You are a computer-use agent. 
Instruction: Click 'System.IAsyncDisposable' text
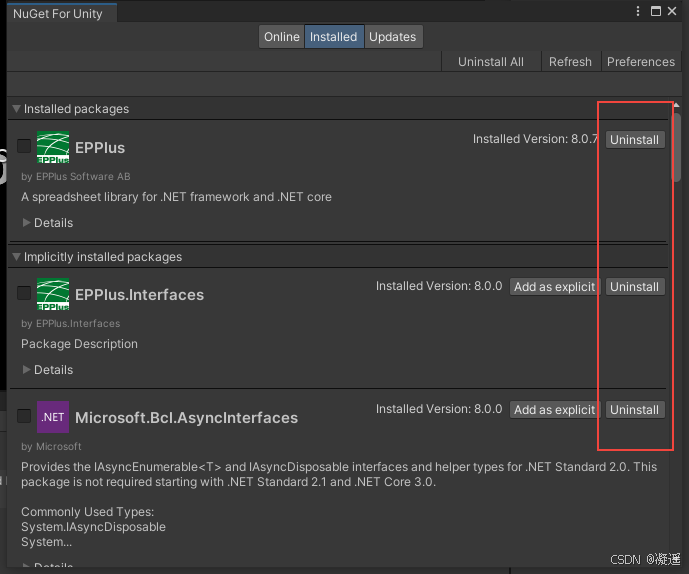(x=94, y=527)
